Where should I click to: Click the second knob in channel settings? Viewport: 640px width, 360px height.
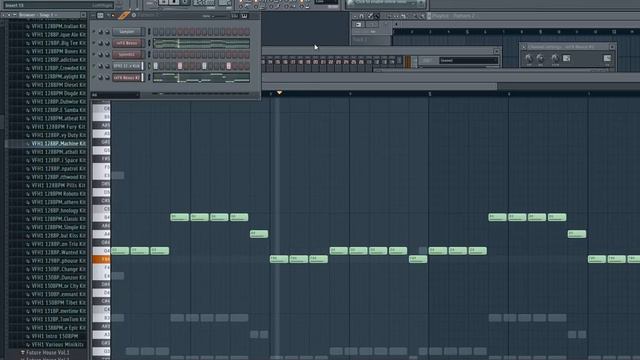[x=540, y=58]
